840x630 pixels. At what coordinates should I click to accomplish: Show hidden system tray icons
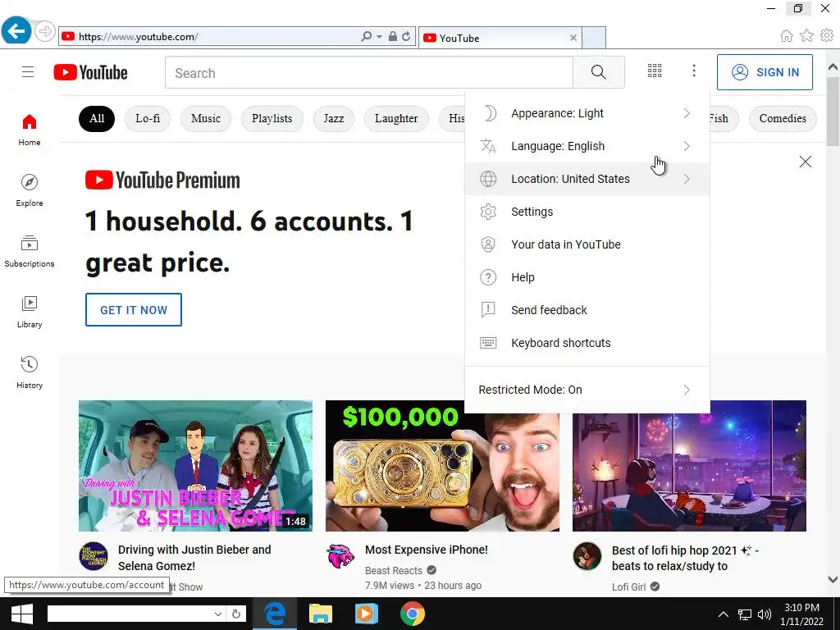click(724, 614)
